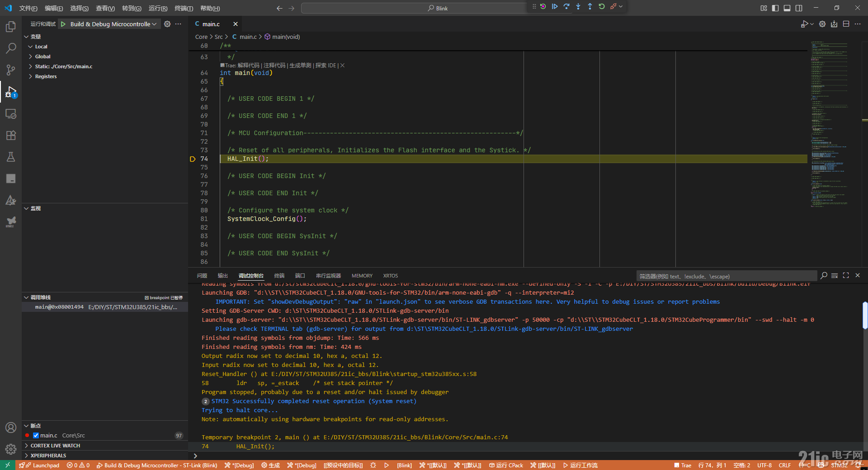868x470 pixels.
Task: Click the debug console filter input
Action: click(726, 276)
